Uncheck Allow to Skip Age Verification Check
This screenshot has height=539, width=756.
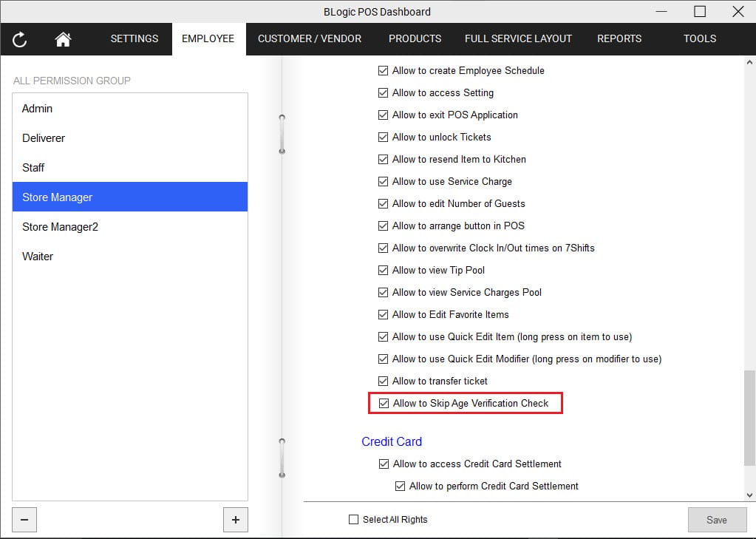point(384,404)
